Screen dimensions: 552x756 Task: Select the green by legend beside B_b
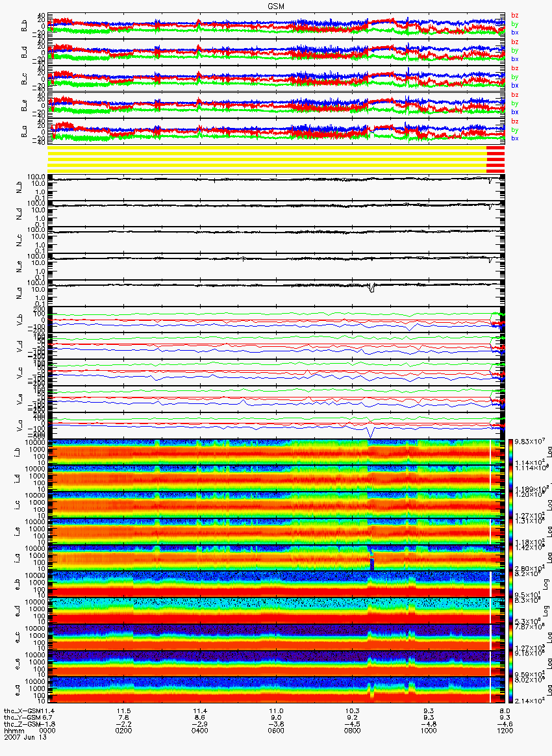(x=514, y=23)
